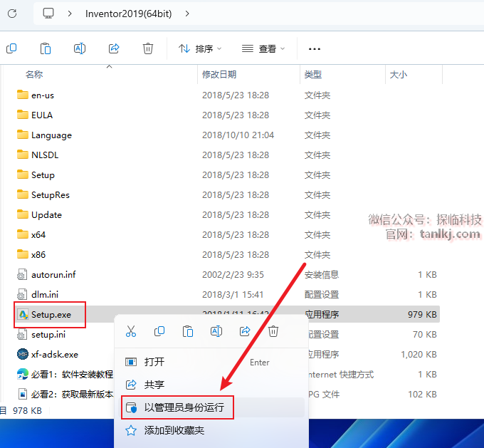484x448 pixels.
Task: Select the Update folder
Action: click(40, 214)
